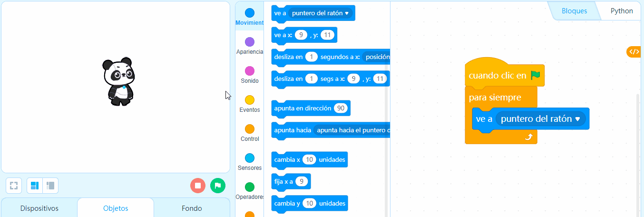Switch to the large stage layout
Viewport: 644px width, 217px height.
point(35,186)
